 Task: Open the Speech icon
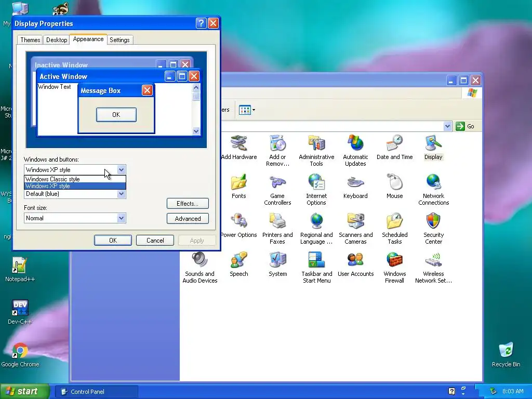[239, 264]
